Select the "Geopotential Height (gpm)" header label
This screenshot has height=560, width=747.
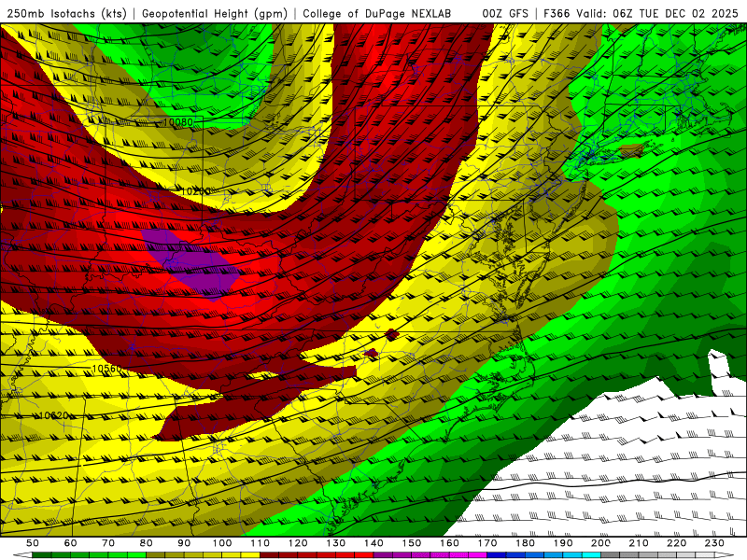(215, 14)
